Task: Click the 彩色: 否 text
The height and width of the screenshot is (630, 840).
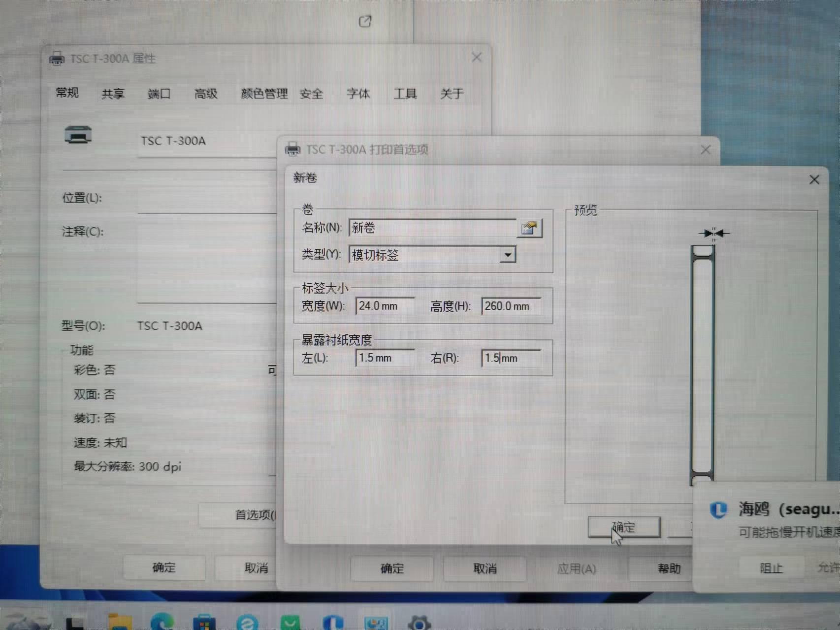Action: pos(95,370)
